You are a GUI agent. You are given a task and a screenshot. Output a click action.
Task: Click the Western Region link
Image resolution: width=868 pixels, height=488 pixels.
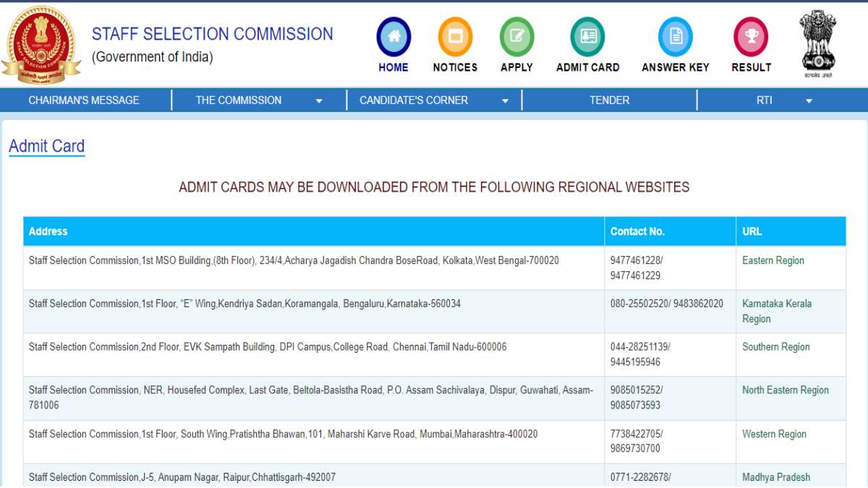point(774,434)
